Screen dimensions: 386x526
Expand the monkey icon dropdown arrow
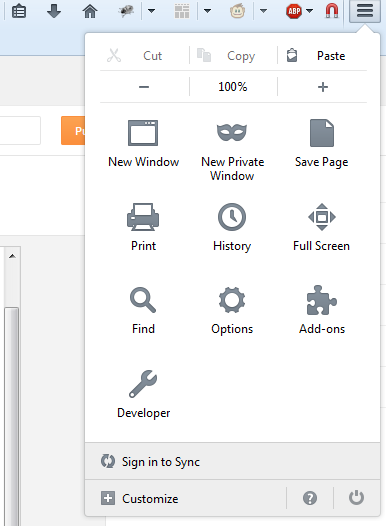264,11
